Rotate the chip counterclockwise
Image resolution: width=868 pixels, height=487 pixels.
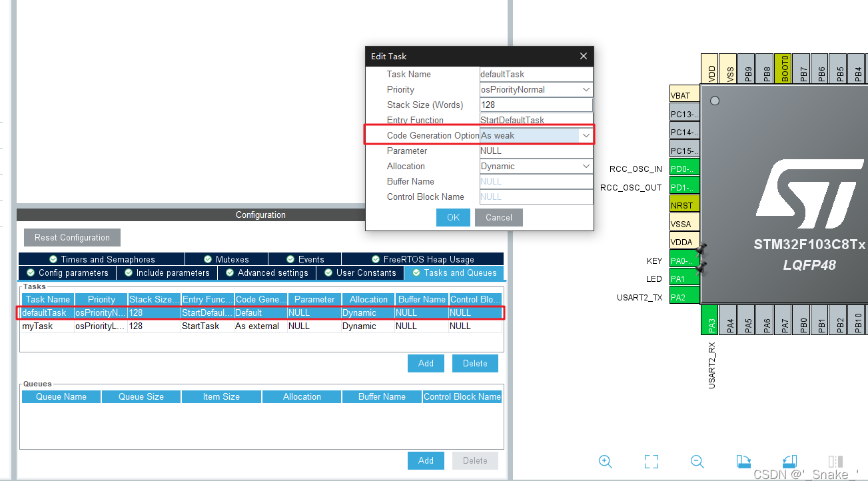pyautogui.click(x=789, y=461)
